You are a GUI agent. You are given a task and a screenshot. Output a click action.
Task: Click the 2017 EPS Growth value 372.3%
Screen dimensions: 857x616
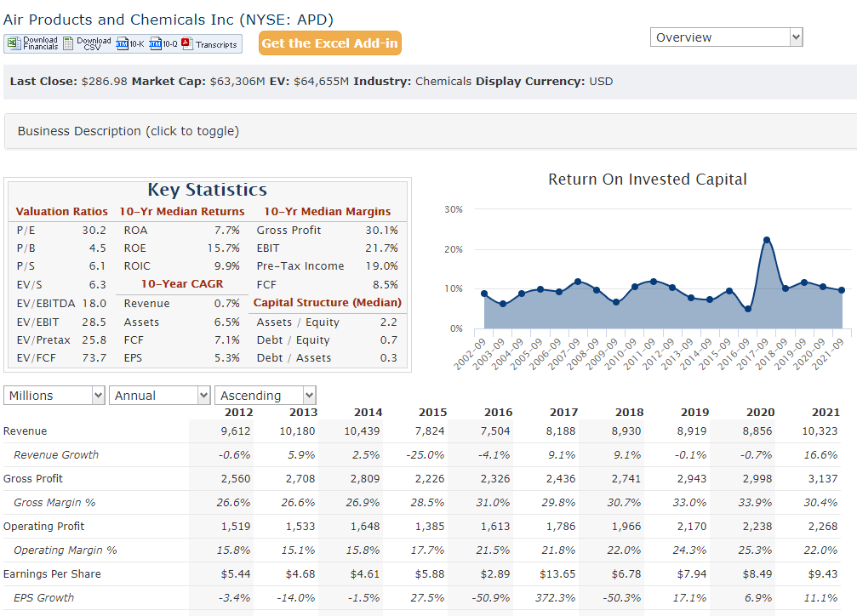(555, 597)
